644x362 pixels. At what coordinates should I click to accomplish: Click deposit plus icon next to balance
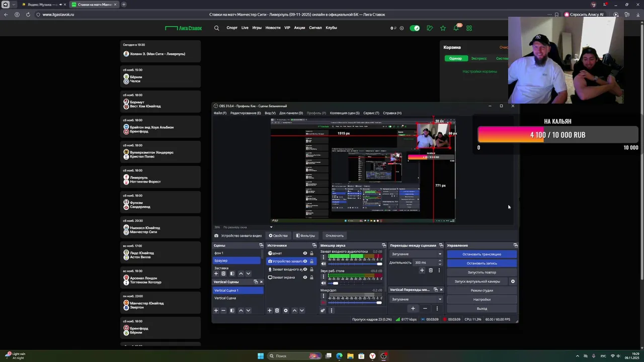pos(401,28)
